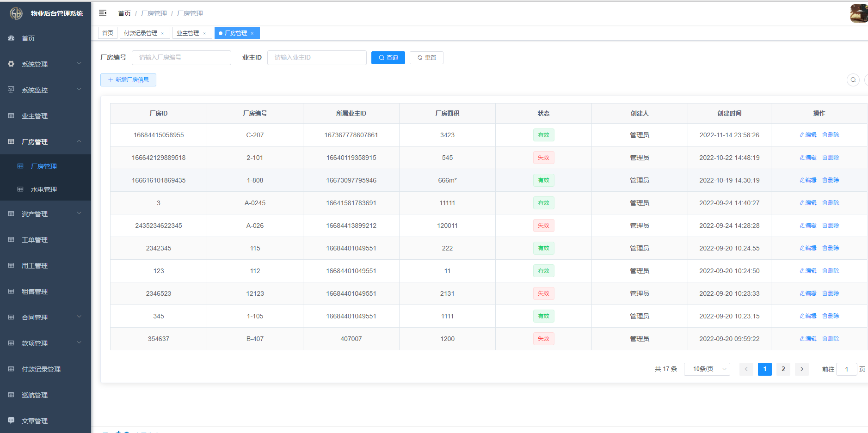Open the 10条/页 page size dropdown
Screen dimensions: 868x433
707,369
